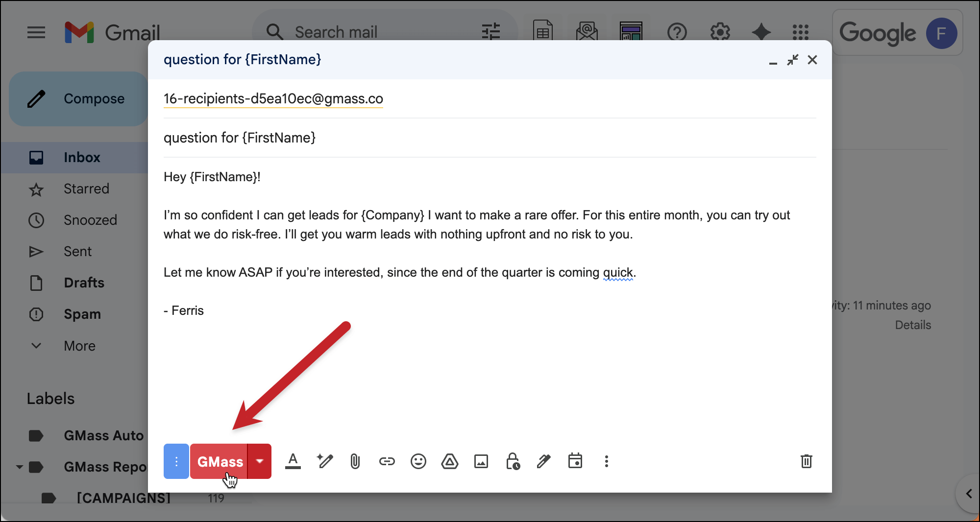Click the attach files paperclip icon

355,461
